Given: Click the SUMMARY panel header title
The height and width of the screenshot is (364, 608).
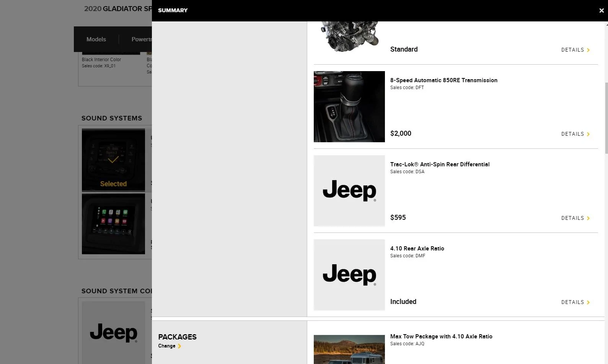Looking at the screenshot, I should (x=173, y=10).
